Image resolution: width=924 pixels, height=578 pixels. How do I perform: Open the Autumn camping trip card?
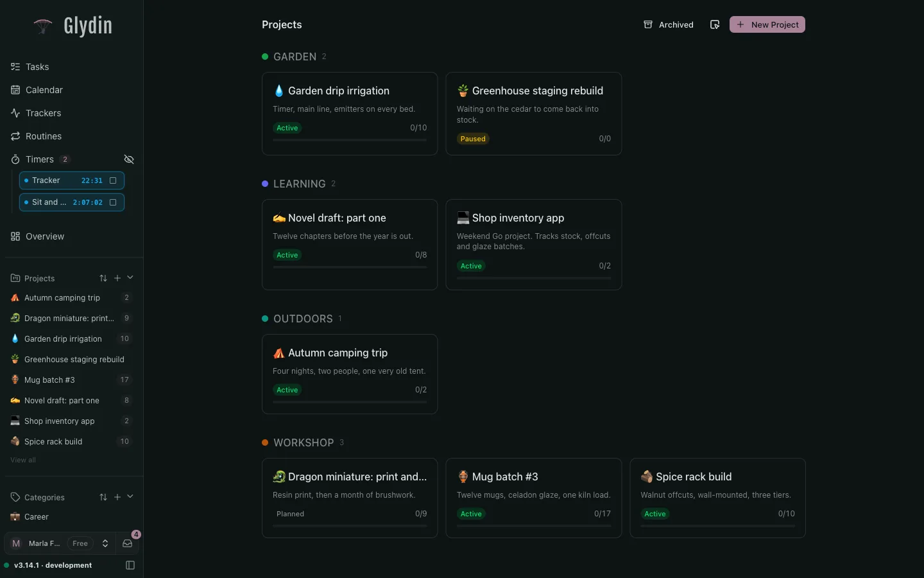(x=350, y=374)
